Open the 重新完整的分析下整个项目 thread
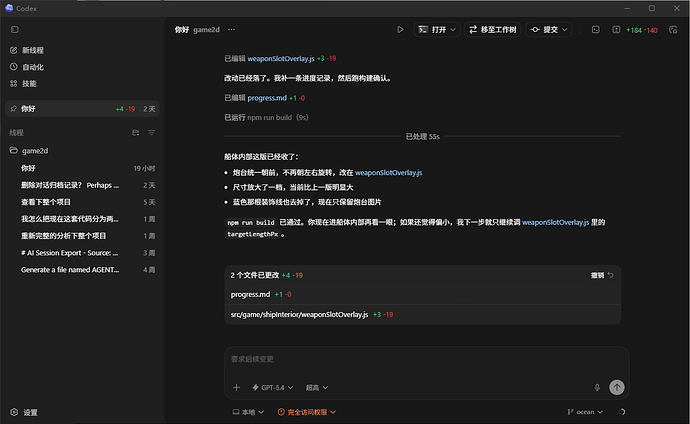This screenshot has width=690, height=424. (x=82, y=236)
